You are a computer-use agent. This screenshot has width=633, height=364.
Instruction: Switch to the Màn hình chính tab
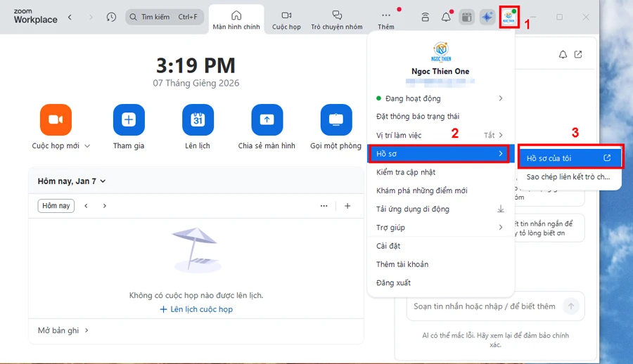click(236, 20)
